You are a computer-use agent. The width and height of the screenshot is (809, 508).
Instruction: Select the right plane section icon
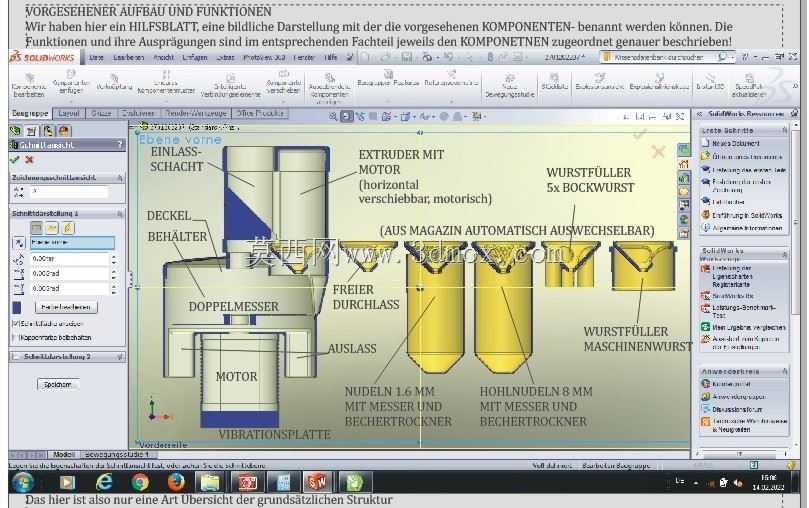click(x=68, y=227)
